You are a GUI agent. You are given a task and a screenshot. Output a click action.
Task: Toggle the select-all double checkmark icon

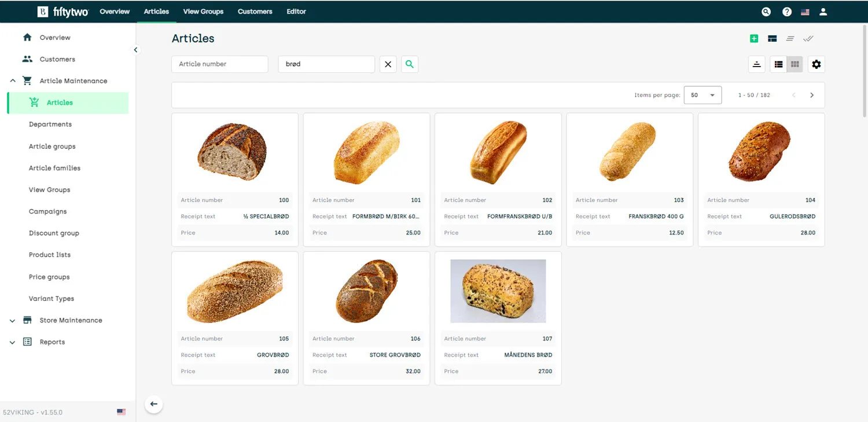[808, 39]
